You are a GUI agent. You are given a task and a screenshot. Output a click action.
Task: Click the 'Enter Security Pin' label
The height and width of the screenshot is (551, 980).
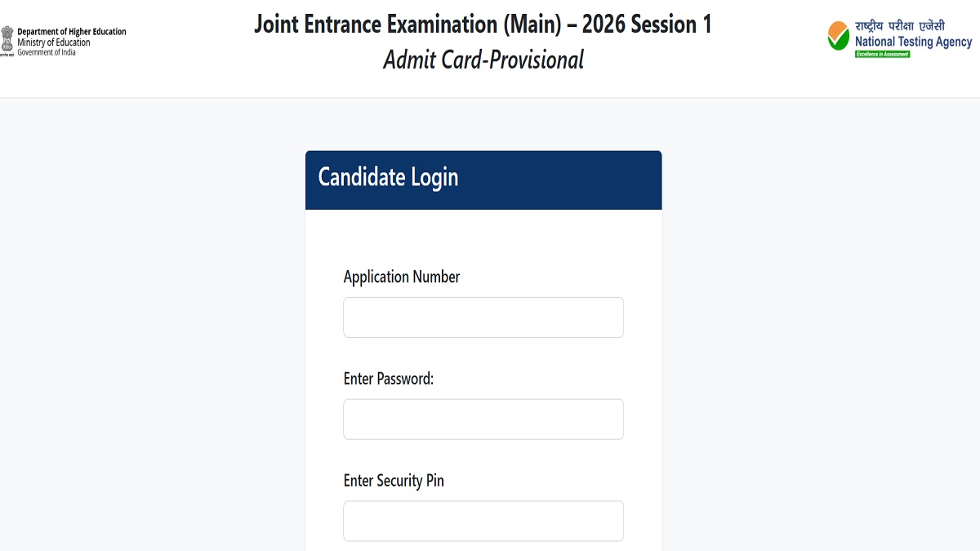pyautogui.click(x=394, y=481)
